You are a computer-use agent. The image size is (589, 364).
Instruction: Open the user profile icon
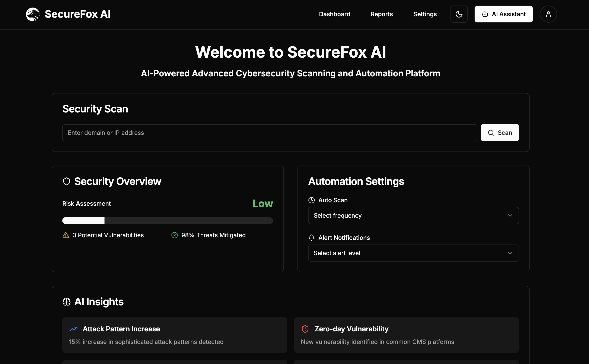[548, 14]
